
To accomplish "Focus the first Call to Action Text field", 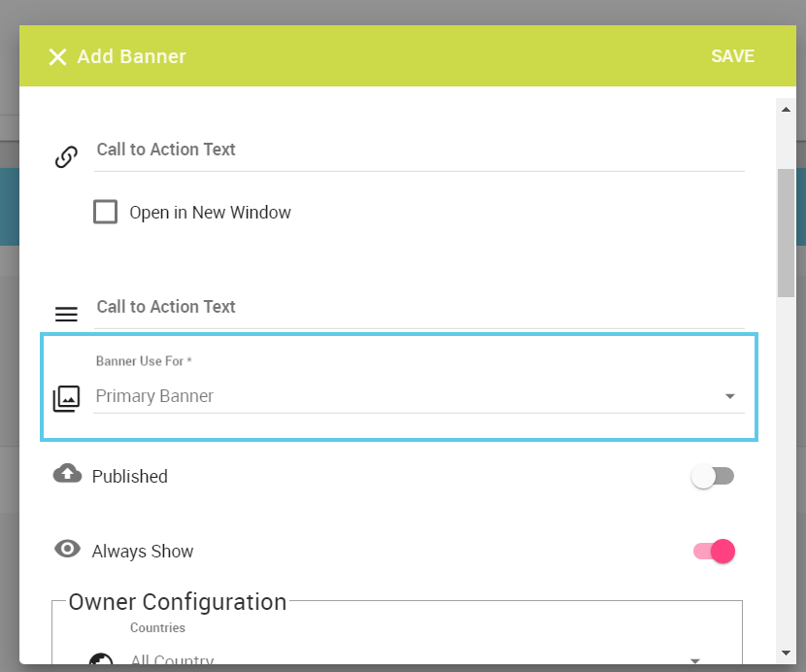I will tap(419, 151).
